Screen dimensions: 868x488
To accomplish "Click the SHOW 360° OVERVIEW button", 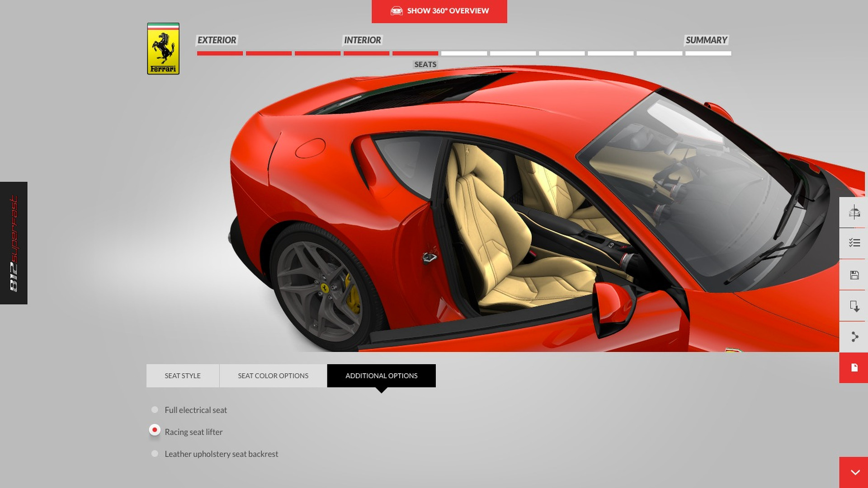I will (439, 11).
